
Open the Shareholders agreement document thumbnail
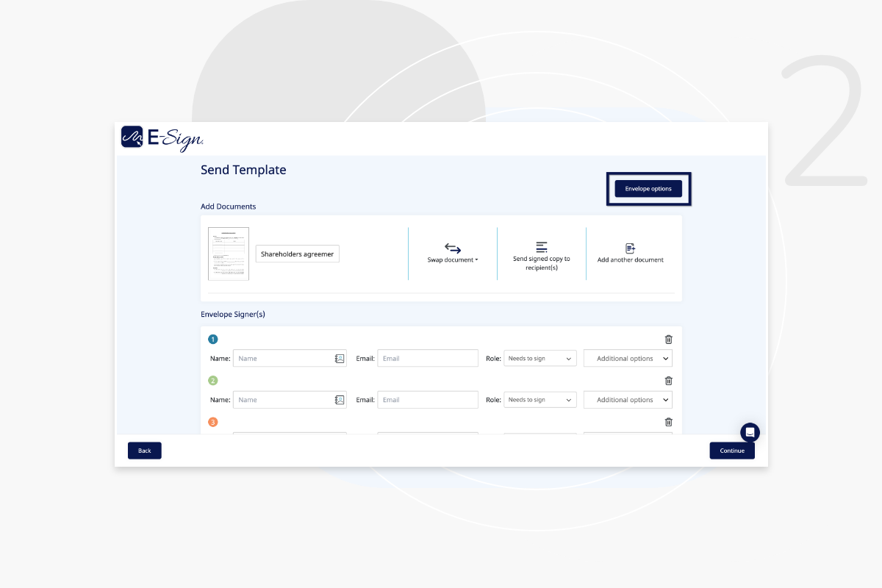229,254
